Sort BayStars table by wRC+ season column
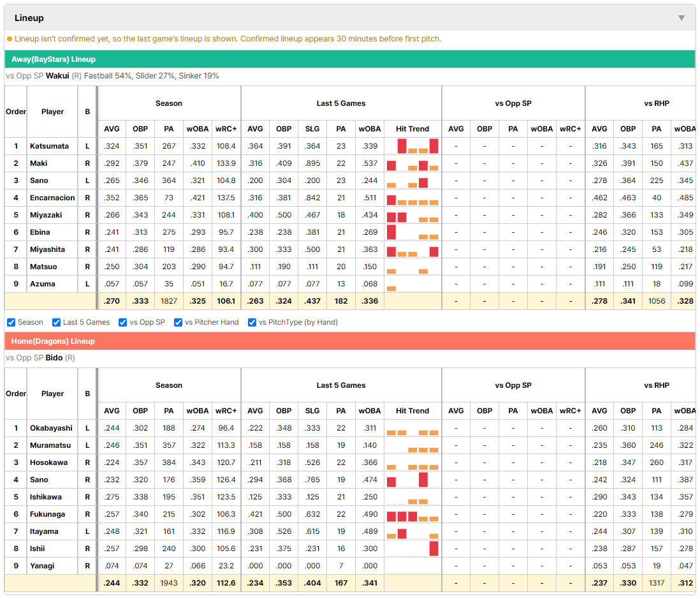 (226, 129)
